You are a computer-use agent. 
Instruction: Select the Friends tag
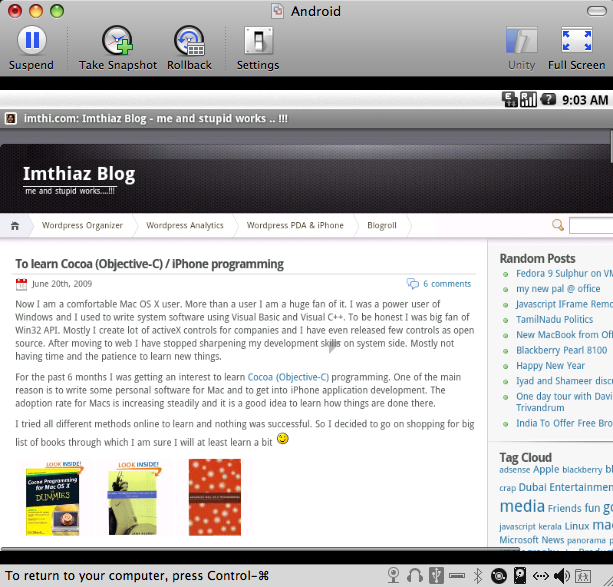(565, 508)
